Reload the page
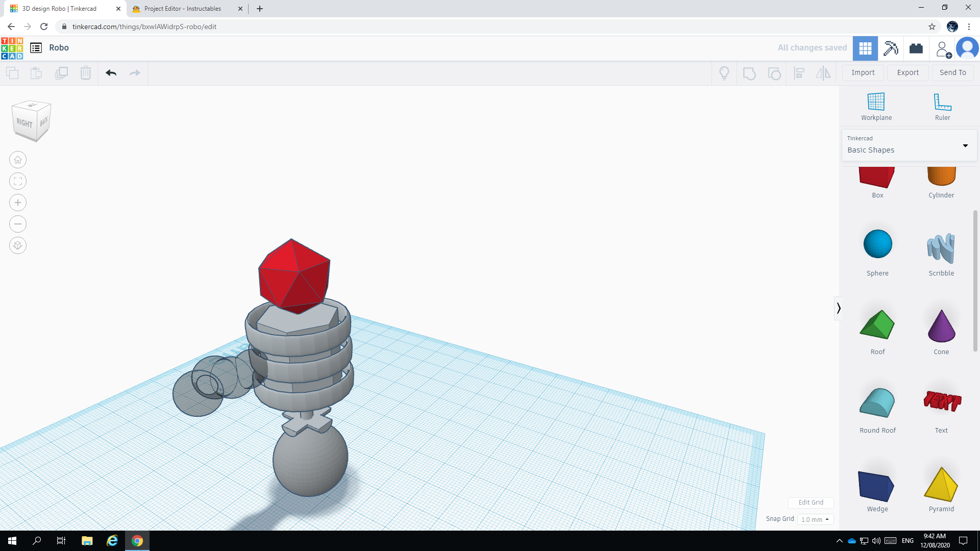The width and height of the screenshot is (980, 551). [x=44, y=27]
